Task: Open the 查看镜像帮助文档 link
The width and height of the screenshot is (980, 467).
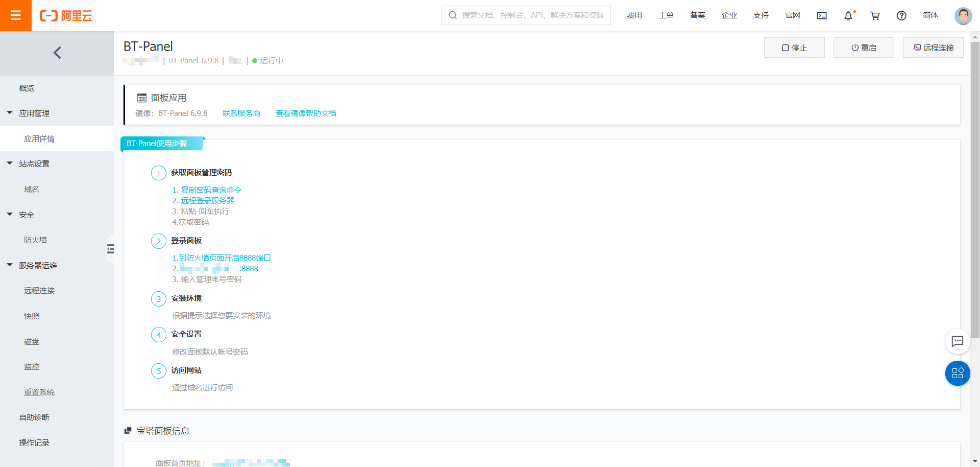Action: 306,113
